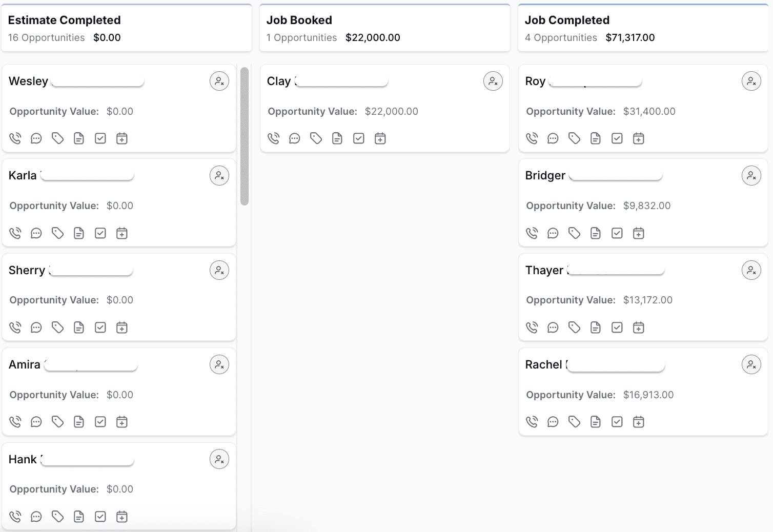Click the calendar add icon on Rachel's card
Image resolution: width=773 pixels, height=532 pixels.
(x=639, y=422)
